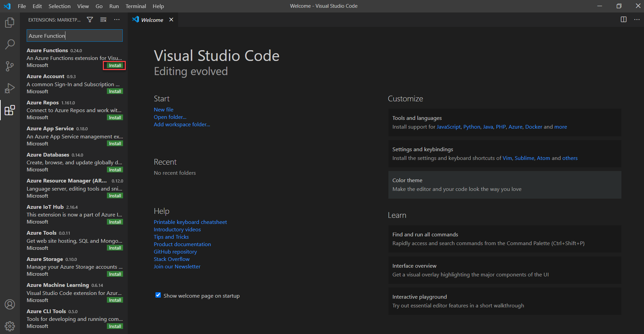Install the Azure Tools extension
Viewport: 644px width, 334px height.
point(115,248)
